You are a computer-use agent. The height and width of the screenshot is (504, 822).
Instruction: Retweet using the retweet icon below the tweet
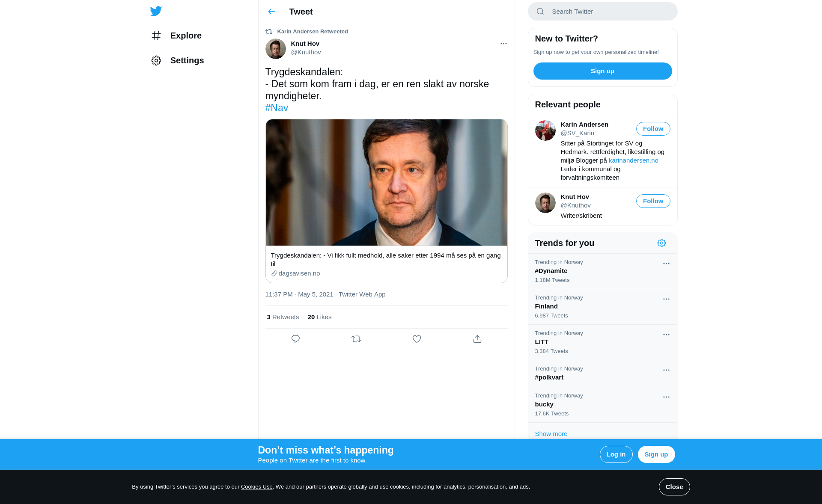[356, 339]
